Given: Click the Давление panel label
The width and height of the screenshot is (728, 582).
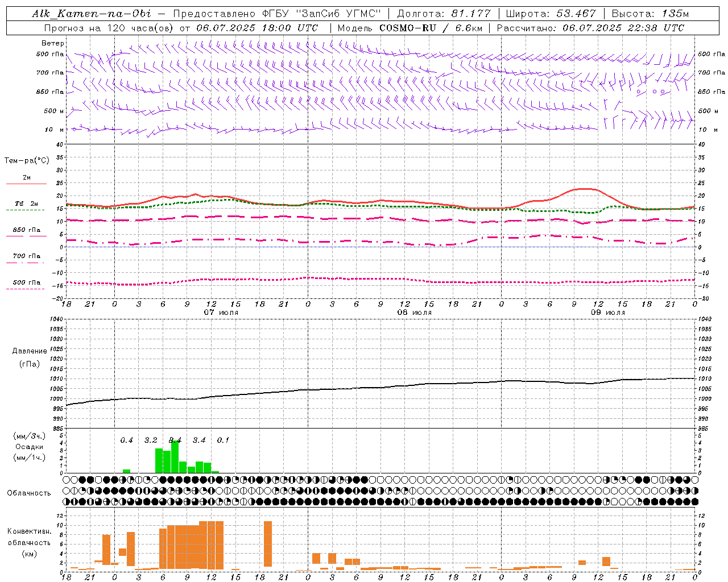Looking at the screenshot, I should [x=30, y=351].
